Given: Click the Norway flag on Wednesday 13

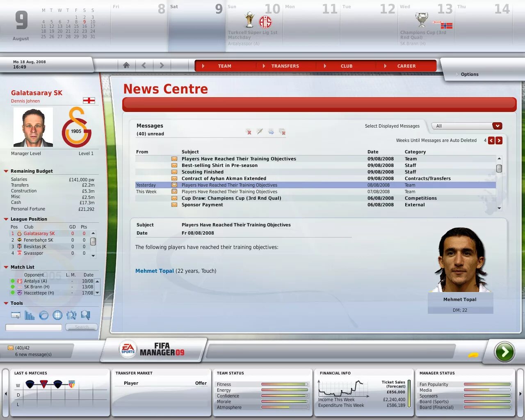Looking at the screenshot, I should pos(446,25).
